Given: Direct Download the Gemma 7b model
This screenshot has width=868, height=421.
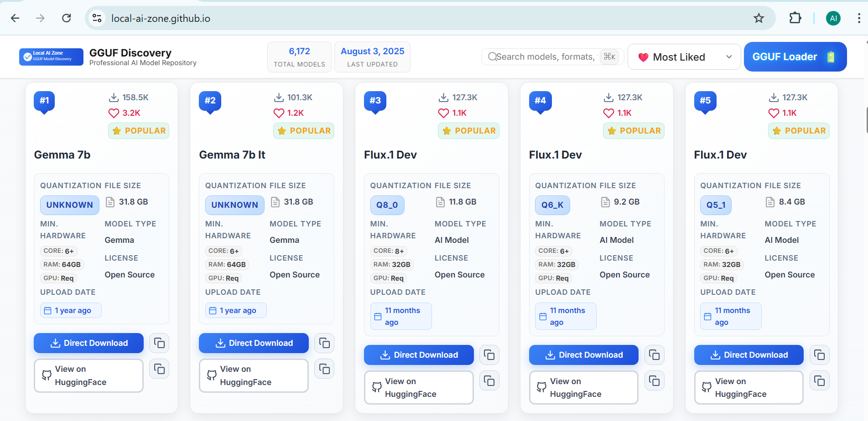Looking at the screenshot, I should point(88,343).
